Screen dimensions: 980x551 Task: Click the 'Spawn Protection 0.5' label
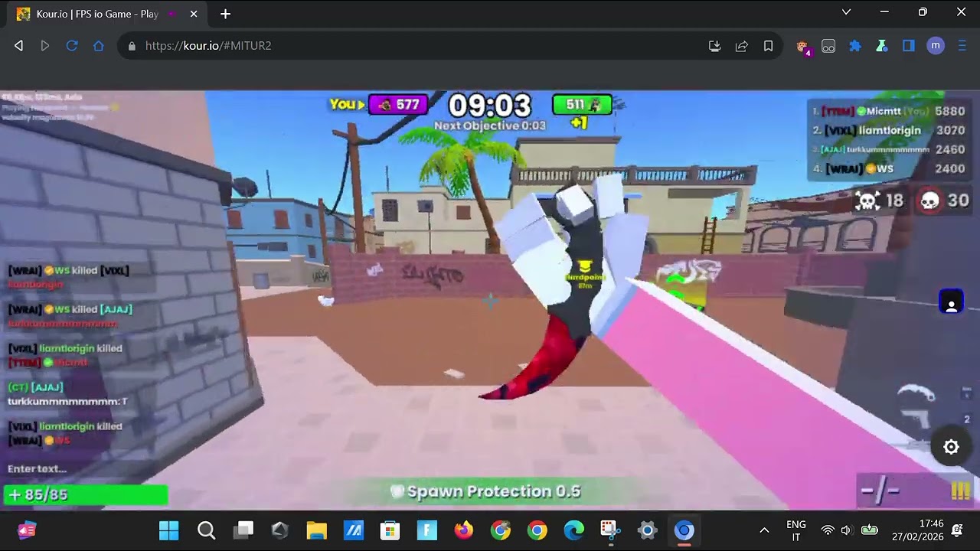(x=485, y=491)
